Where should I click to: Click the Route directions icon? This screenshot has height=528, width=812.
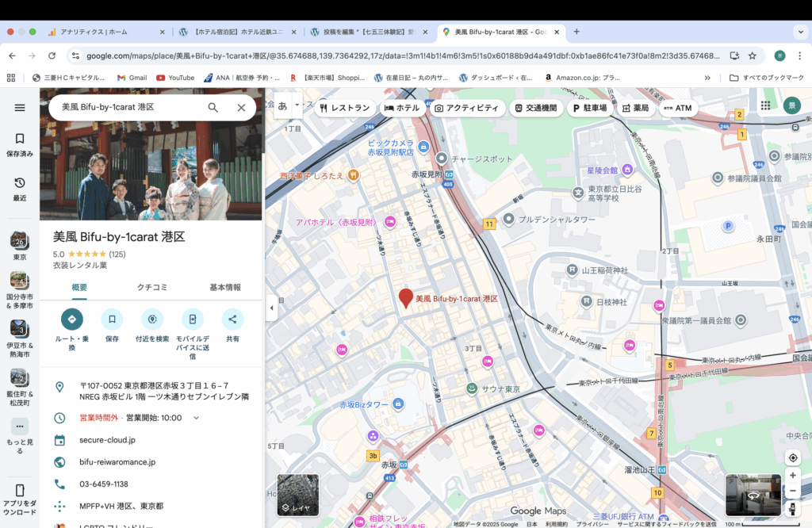click(x=72, y=319)
